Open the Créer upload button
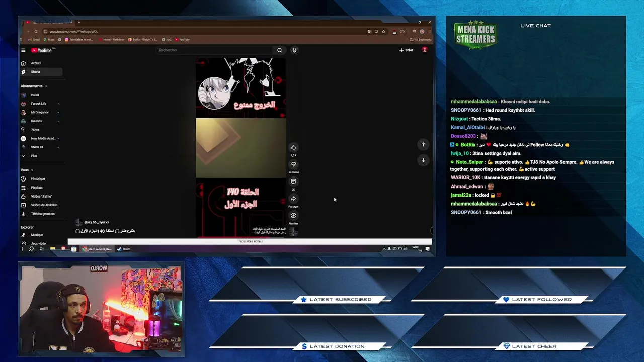Screen dimensions: 644x362 406,50
